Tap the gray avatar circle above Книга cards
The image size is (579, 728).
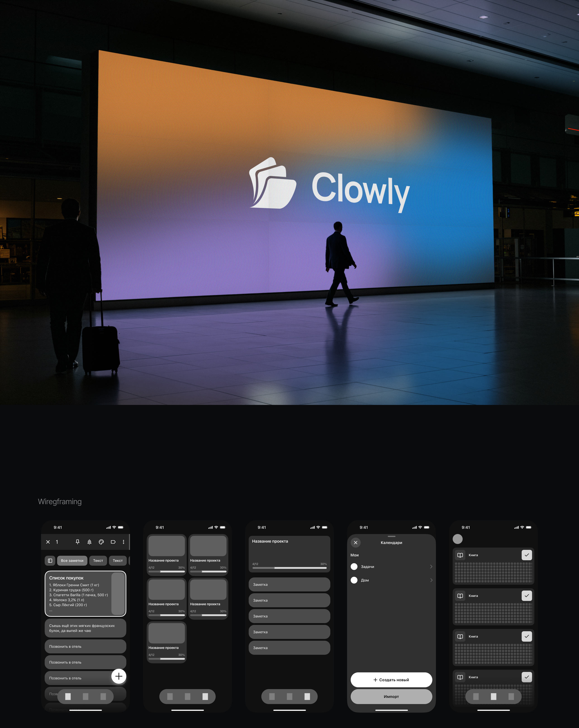458,539
